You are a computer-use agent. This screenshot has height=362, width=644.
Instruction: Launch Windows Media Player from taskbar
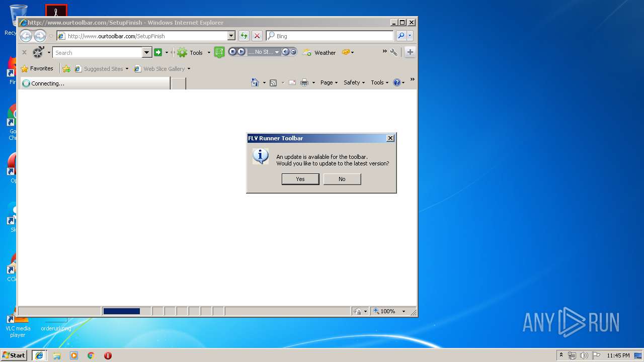tap(74, 355)
